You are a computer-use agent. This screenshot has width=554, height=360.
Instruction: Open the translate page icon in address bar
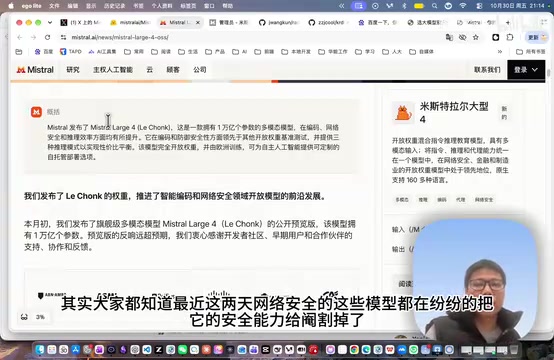point(449,37)
